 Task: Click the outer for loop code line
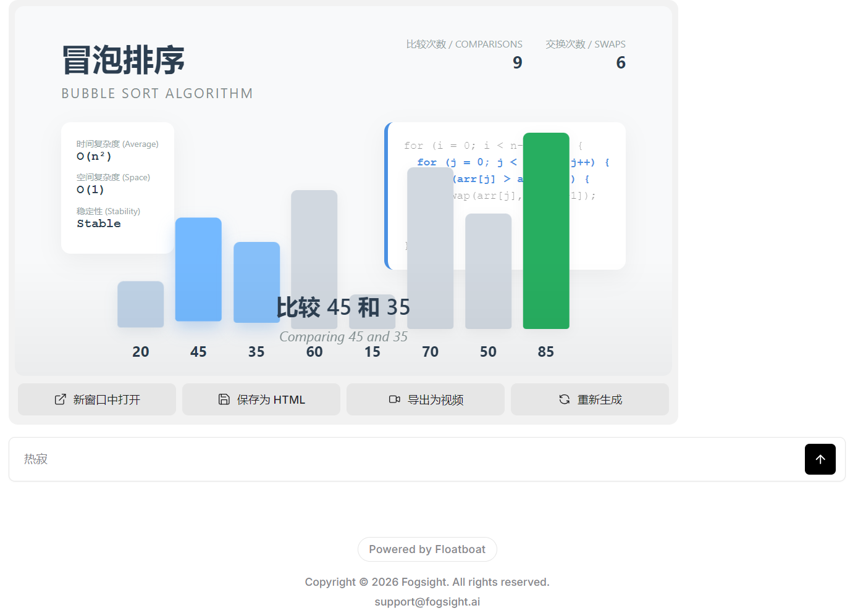coord(493,146)
